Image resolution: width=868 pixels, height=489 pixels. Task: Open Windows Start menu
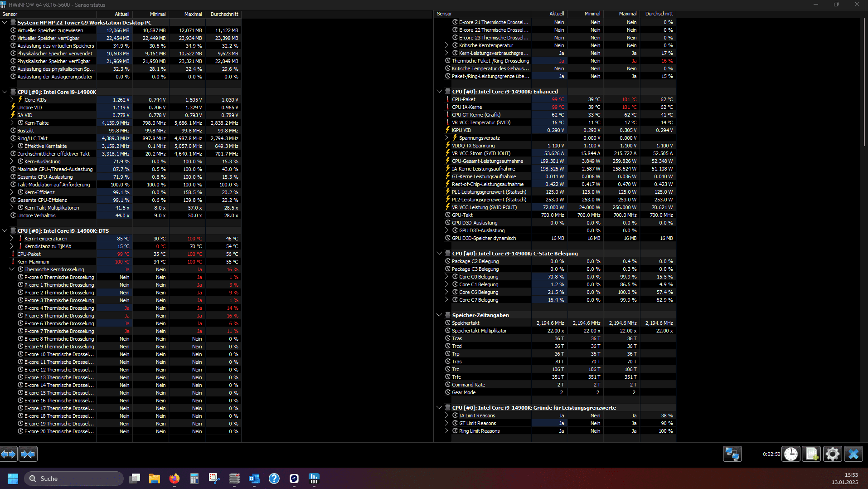(x=13, y=479)
